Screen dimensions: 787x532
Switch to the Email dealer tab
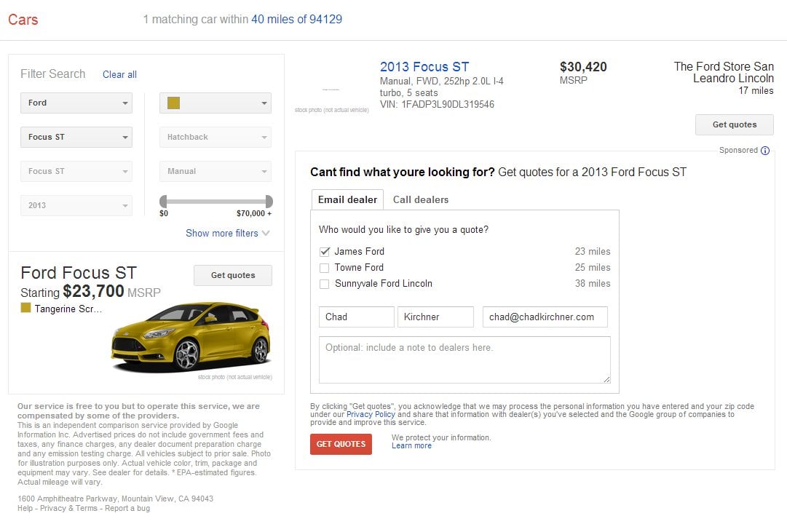(347, 199)
